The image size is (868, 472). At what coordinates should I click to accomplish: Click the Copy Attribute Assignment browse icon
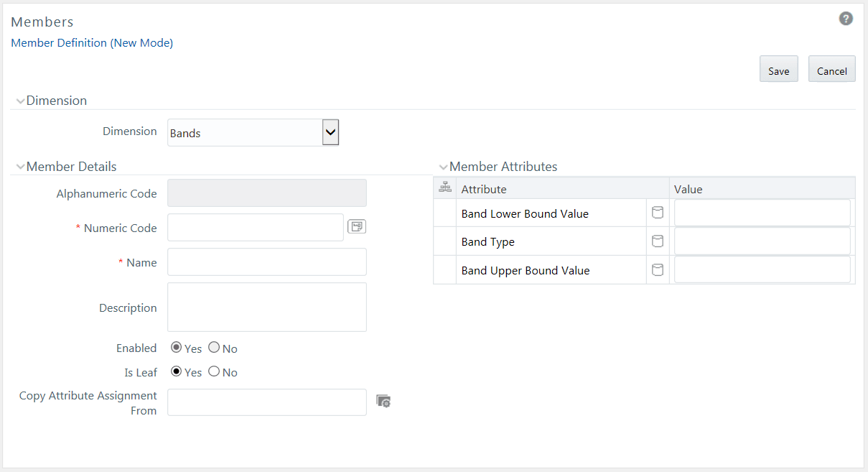[383, 401]
